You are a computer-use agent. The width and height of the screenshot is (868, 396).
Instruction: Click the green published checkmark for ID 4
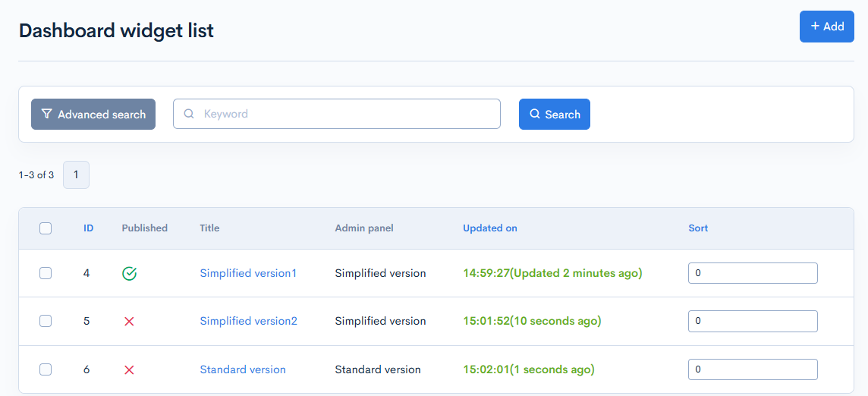pyautogui.click(x=129, y=273)
